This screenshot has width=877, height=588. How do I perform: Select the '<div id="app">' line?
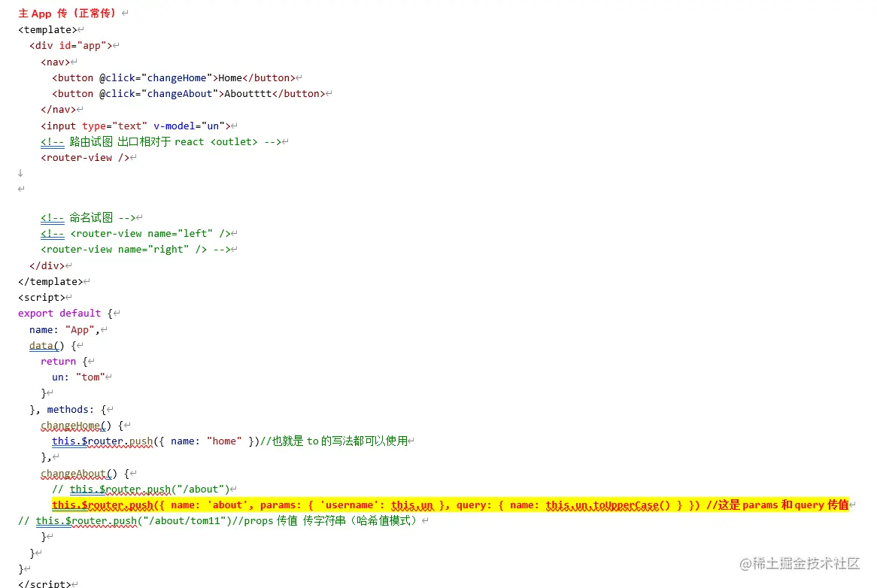tap(71, 46)
